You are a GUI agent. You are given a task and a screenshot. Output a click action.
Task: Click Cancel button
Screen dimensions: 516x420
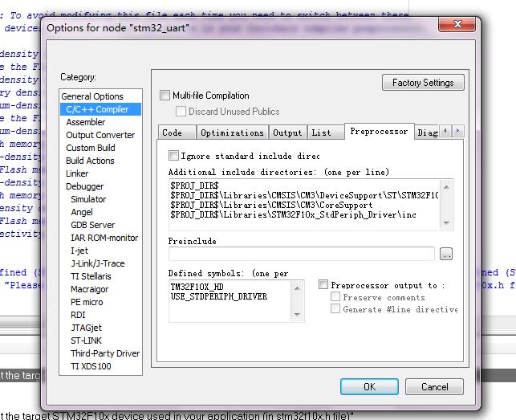click(x=434, y=387)
